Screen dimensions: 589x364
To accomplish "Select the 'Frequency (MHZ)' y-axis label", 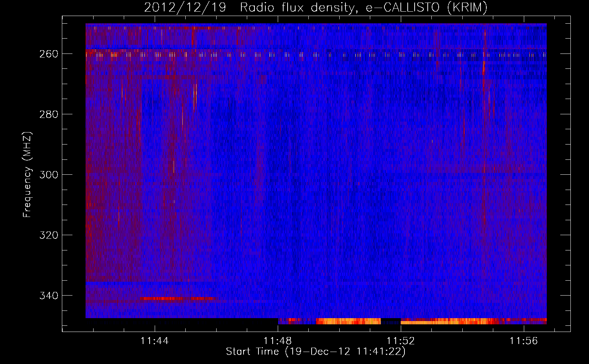I will [x=27, y=175].
